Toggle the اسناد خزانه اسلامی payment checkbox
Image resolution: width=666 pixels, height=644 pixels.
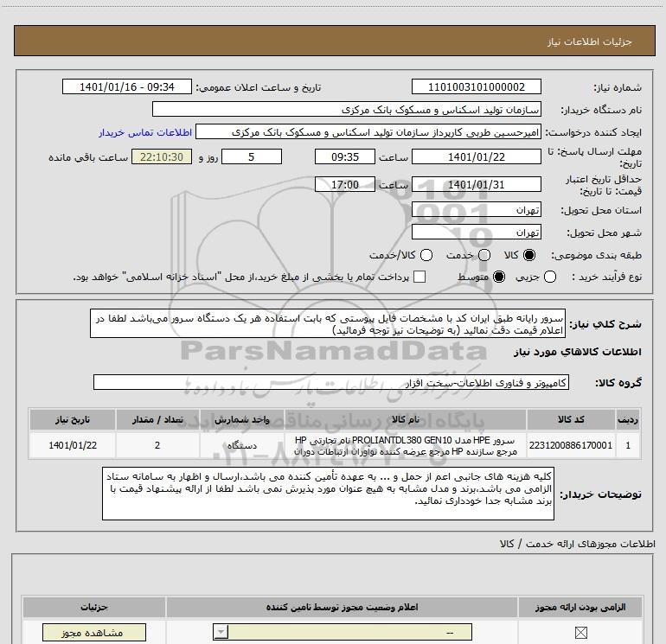(419, 277)
